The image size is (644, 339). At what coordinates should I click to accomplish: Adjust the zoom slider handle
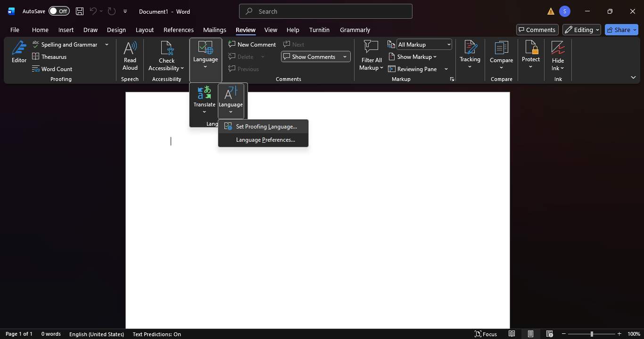tap(592, 334)
